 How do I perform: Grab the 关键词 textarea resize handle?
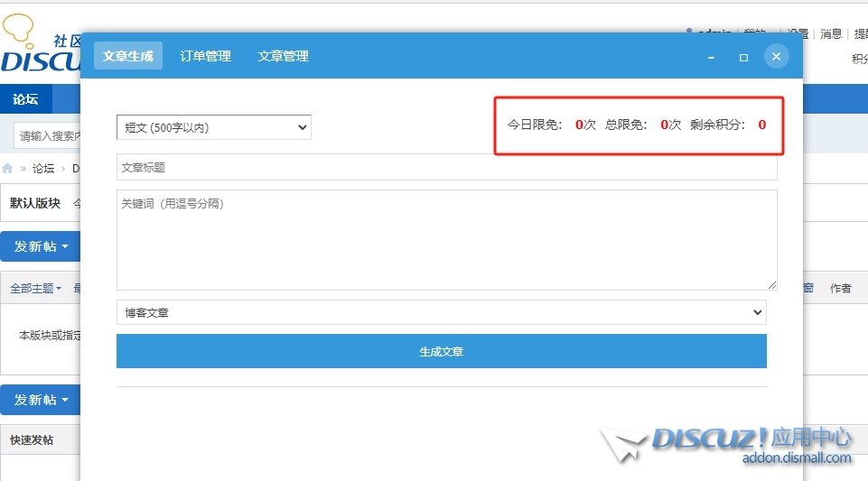point(772,285)
